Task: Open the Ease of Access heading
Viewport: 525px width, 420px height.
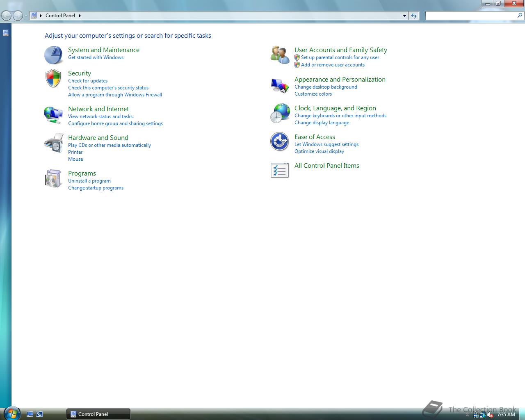Action: pos(315,137)
